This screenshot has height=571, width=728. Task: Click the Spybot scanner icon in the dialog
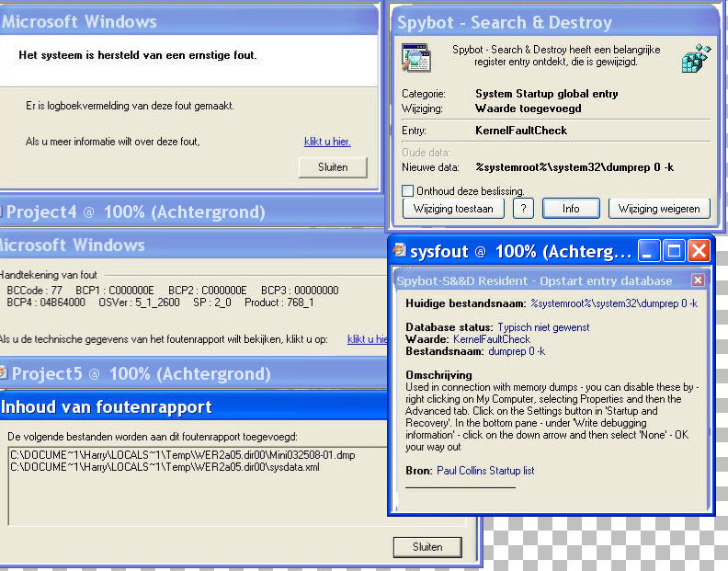(x=416, y=58)
